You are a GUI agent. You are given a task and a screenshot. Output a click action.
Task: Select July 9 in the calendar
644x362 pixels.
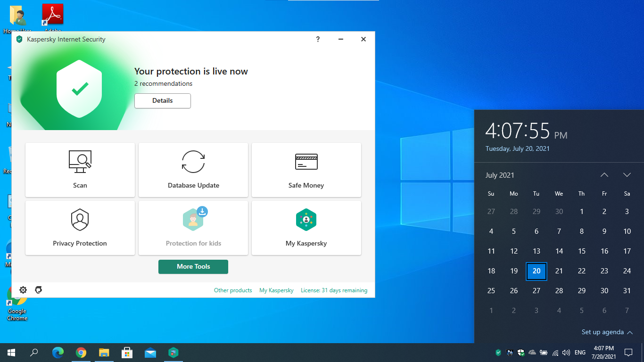[604, 231]
